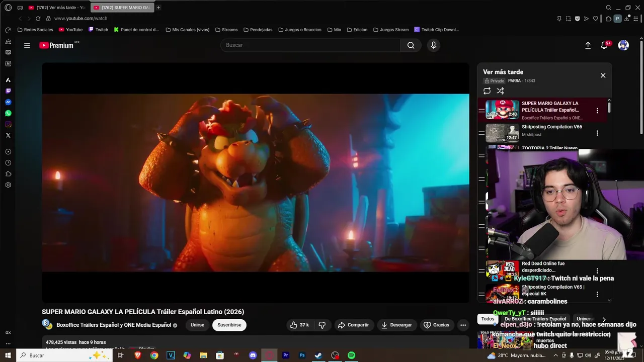The height and width of the screenshot is (362, 644).
Task: Dislike the video
Action: pyautogui.click(x=322, y=325)
